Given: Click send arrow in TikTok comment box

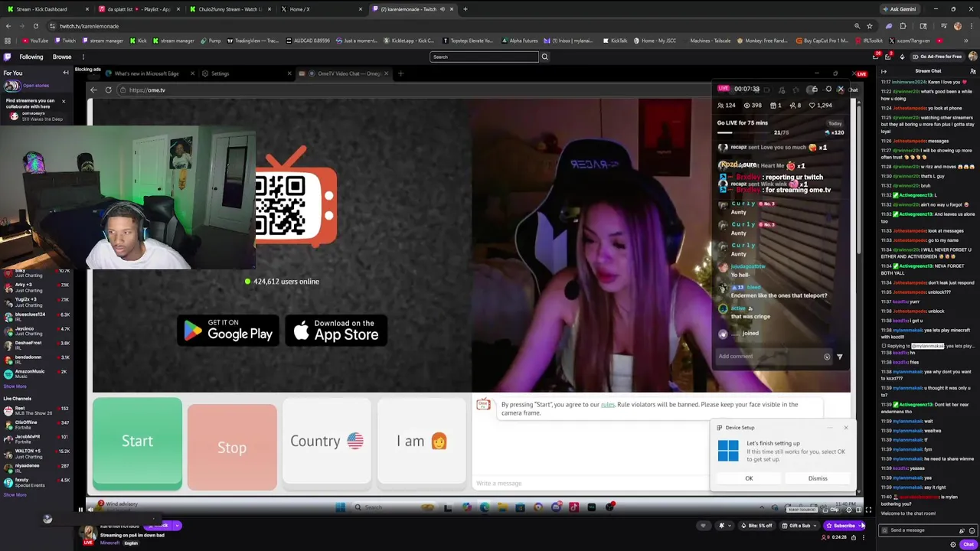Looking at the screenshot, I should coord(839,357).
